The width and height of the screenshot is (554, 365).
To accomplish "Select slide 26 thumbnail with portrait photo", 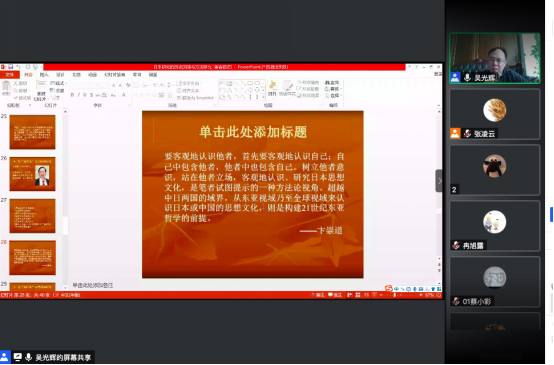I will point(32,174).
